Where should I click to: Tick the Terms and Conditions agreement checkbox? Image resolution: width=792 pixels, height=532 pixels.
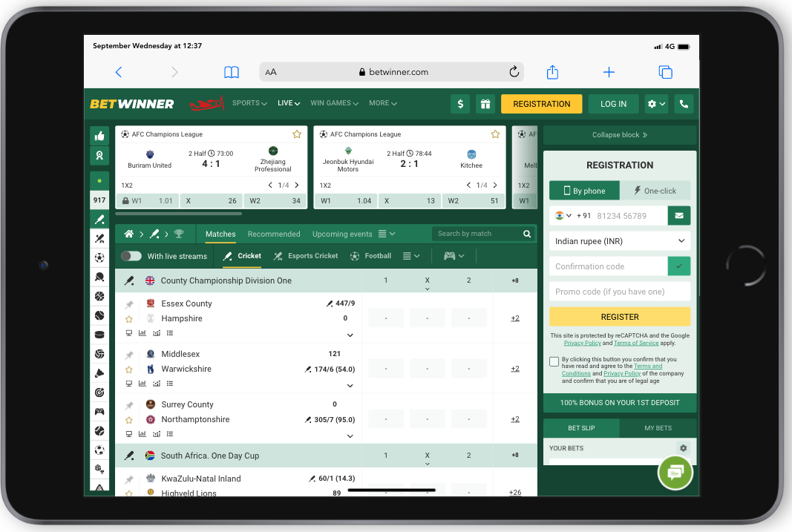click(554, 361)
